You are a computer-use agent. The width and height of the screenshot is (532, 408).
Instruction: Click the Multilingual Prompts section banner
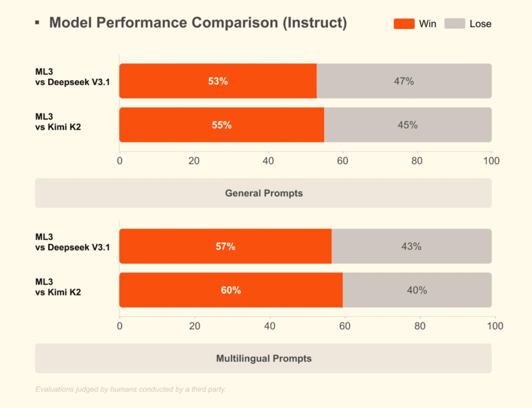pyautogui.click(x=263, y=358)
